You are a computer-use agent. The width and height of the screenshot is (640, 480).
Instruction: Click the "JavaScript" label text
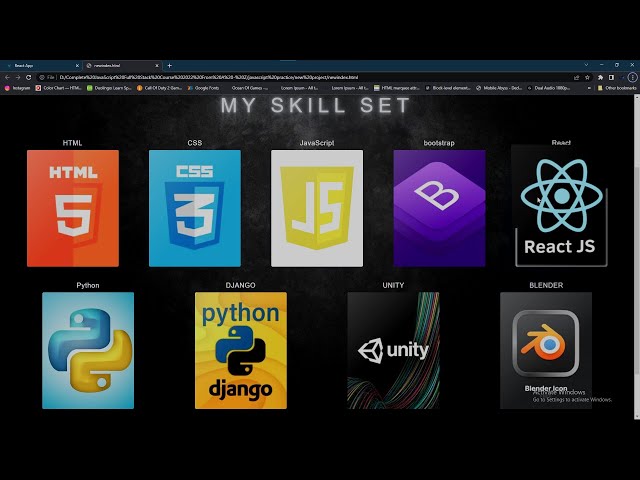(317, 143)
